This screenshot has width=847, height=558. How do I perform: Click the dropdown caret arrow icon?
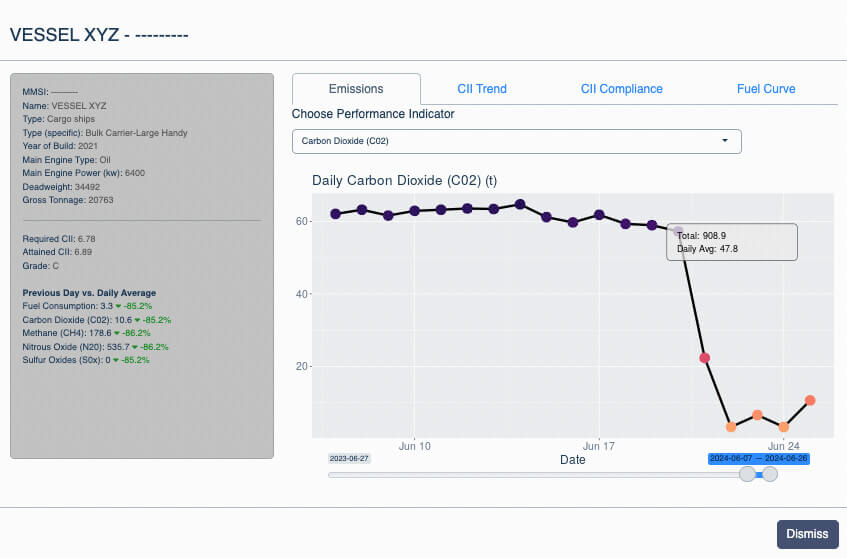[725, 141]
